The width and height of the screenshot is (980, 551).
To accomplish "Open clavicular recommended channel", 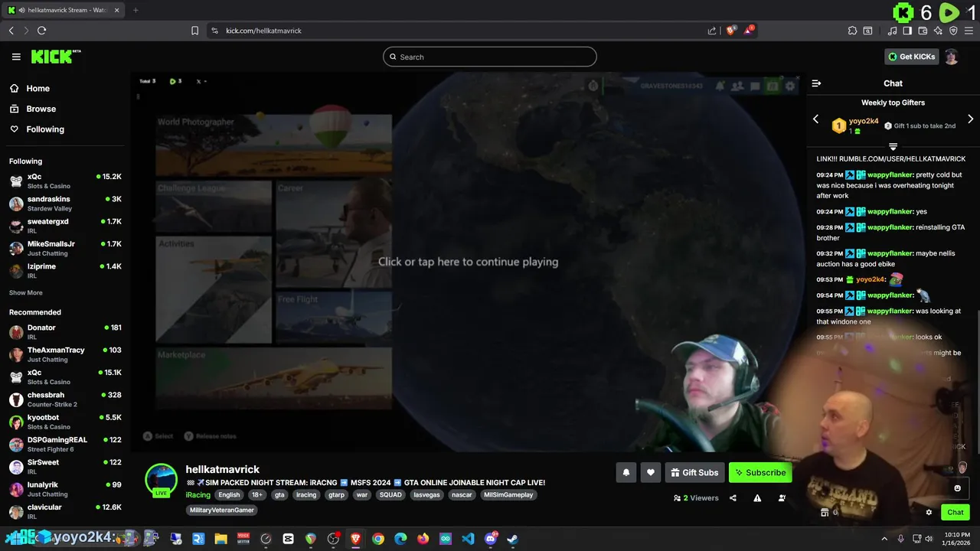I will (65, 511).
